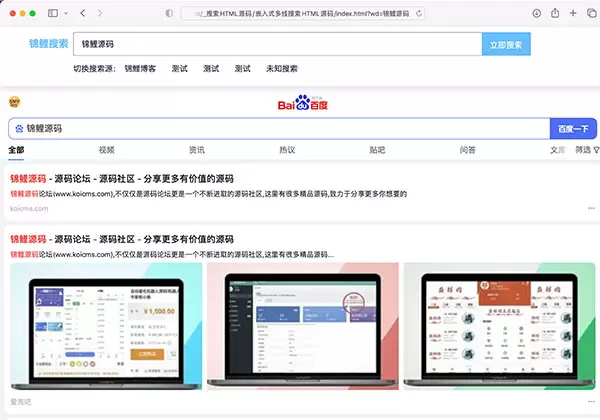The height and width of the screenshot is (420, 600).
Task: Click the paw icon in Baidu search box
Action: 19,129
